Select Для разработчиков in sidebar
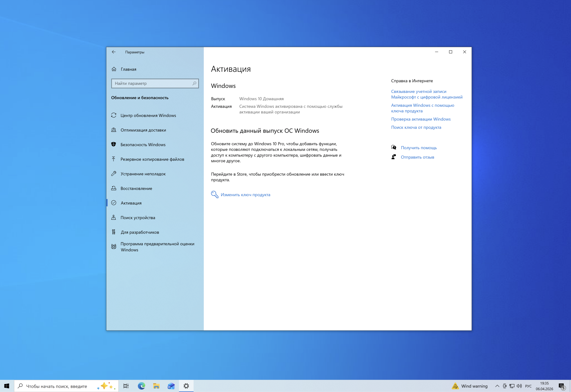Screen dimensions: 571x392 140,232
